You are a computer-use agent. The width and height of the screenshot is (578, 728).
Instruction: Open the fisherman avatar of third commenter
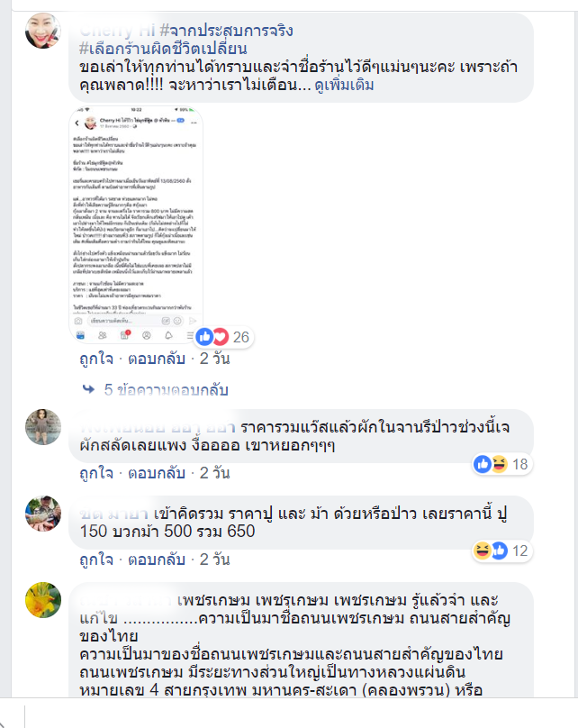[x=42, y=513]
